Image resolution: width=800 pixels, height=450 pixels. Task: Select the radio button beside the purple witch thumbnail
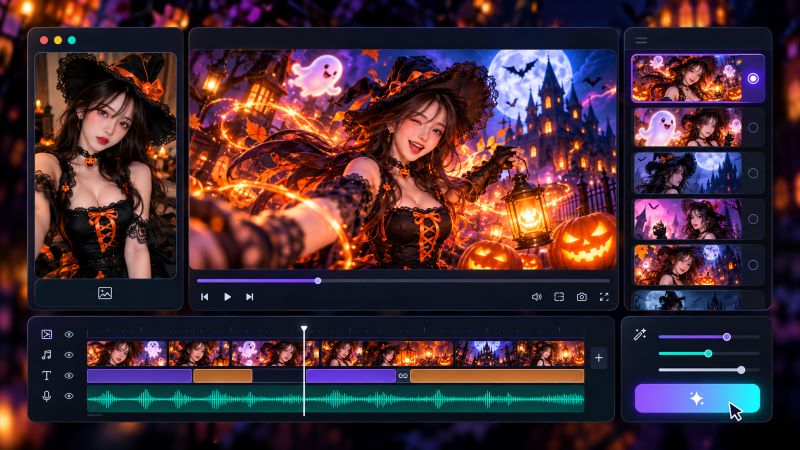[753, 219]
